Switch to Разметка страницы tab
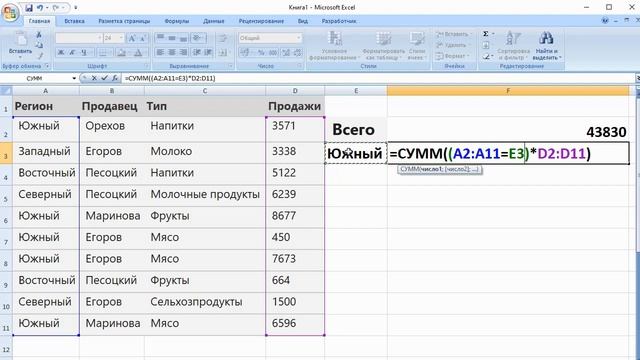This screenshot has height=360, width=640. [x=124, y=21]
